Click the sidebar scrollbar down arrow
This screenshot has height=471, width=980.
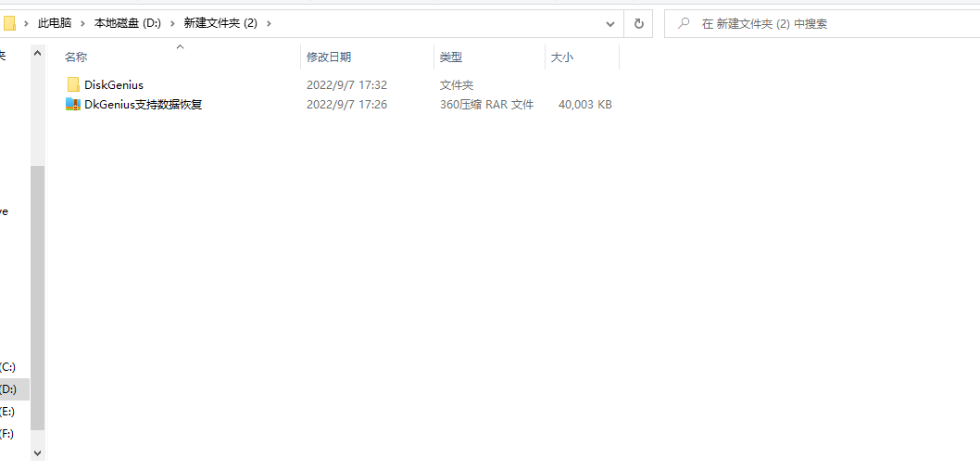pos(37,452)
